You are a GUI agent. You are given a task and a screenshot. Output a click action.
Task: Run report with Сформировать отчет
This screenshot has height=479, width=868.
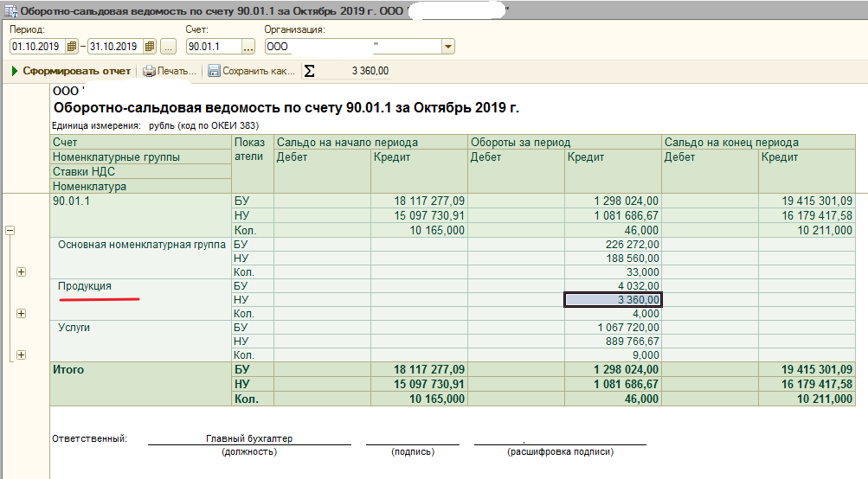click(71, 71)
